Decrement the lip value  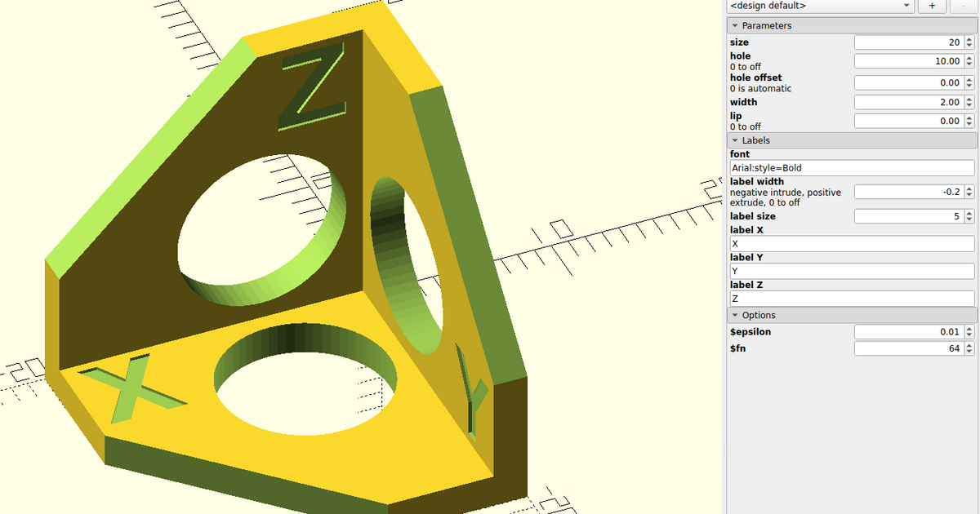[x=969, y=123]
